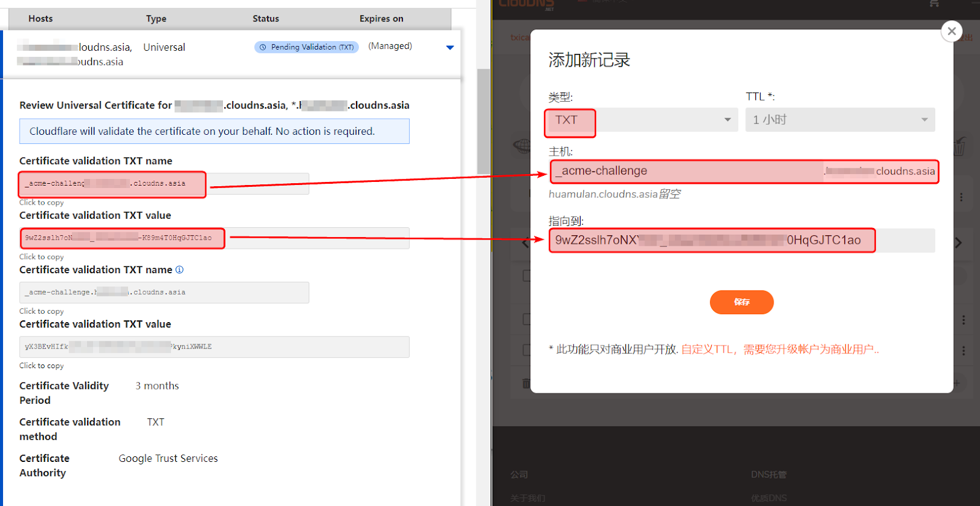Click the Pending Validation status badge

click(306, 47)
